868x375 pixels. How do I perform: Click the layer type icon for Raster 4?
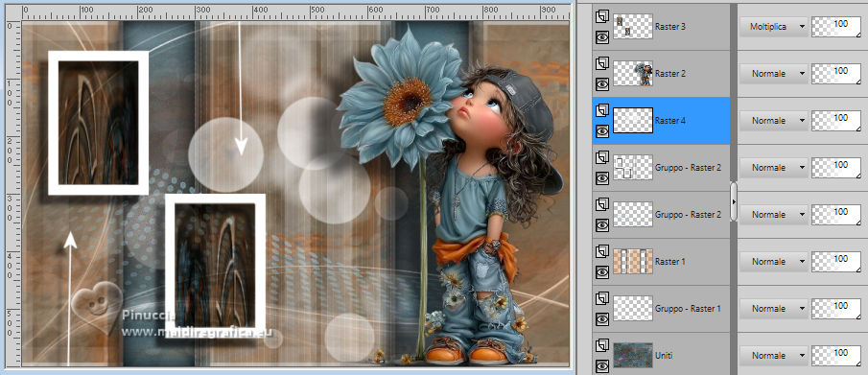pyautogui.click(x=601, y=111)
